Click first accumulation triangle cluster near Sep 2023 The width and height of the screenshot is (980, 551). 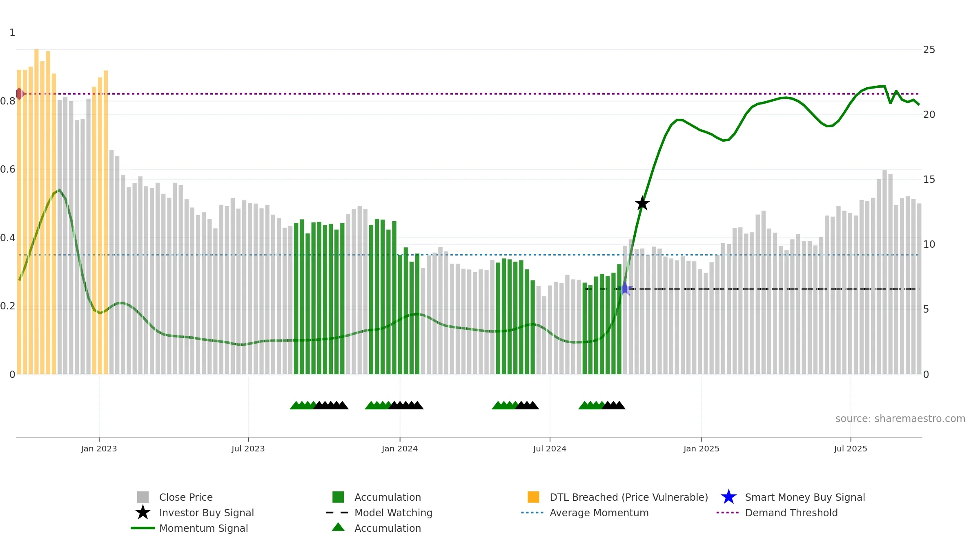pos(319,405)
